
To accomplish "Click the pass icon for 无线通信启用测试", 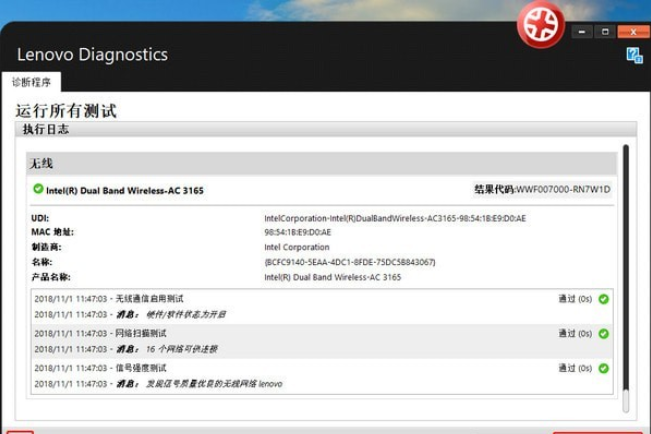I will (604, 299).
